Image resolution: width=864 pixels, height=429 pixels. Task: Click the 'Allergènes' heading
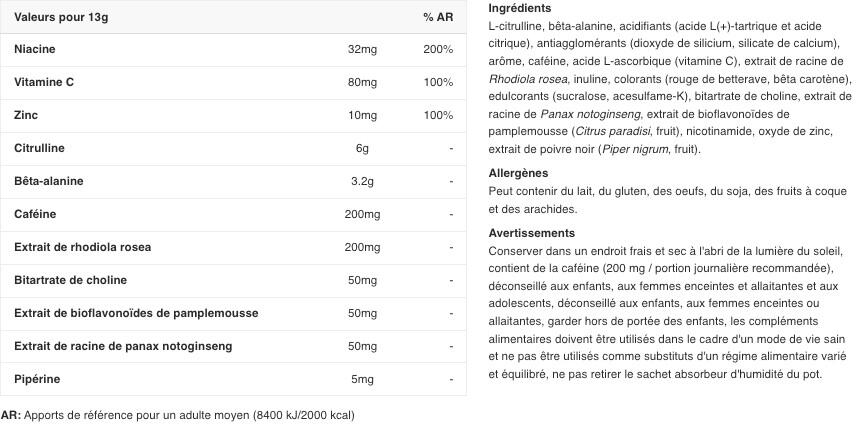pos(518,173)
